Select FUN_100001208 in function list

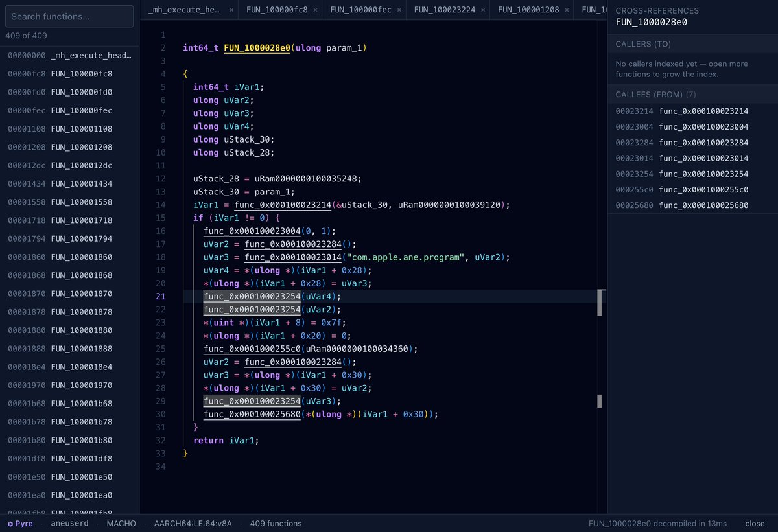[69, 147]
